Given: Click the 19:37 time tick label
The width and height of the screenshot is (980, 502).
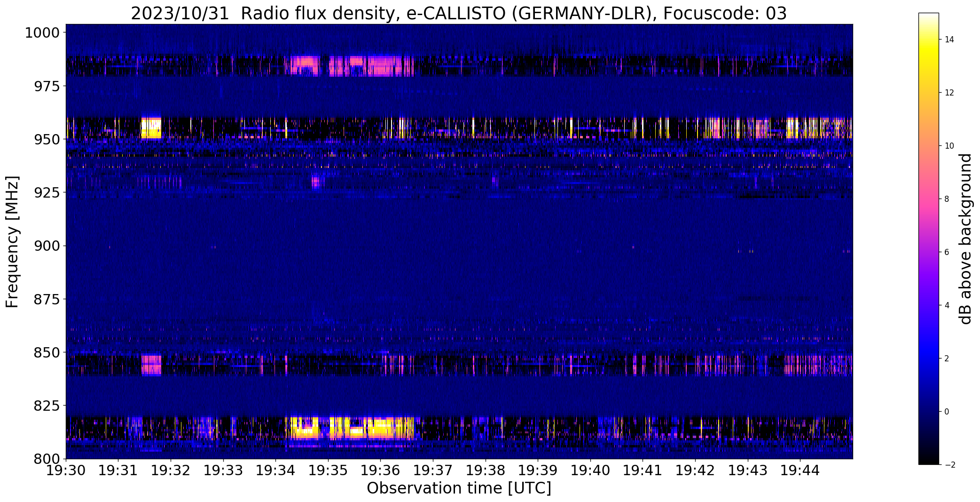Looking at the screenshot, I should coord(433,470).
